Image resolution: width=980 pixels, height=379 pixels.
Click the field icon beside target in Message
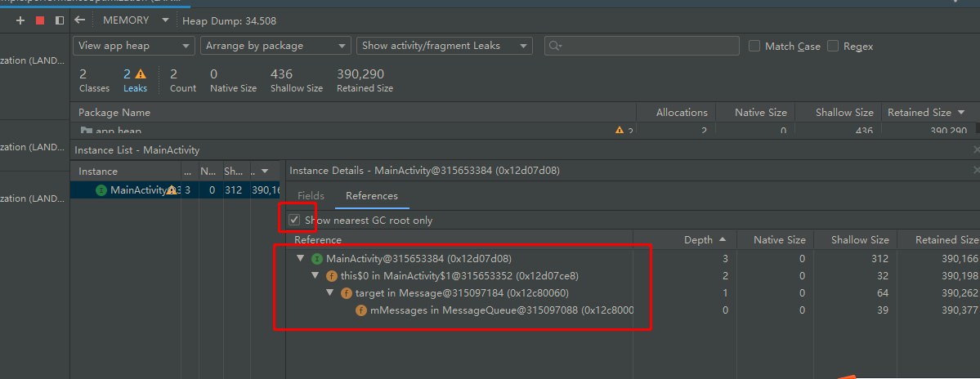coord(347,293)
